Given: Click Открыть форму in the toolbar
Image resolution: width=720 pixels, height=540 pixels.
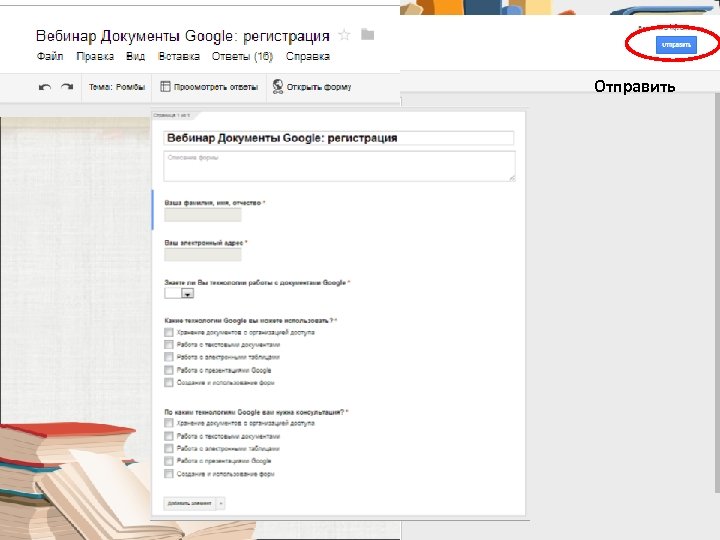Looking at the screenshot, I should click(312, 87).
